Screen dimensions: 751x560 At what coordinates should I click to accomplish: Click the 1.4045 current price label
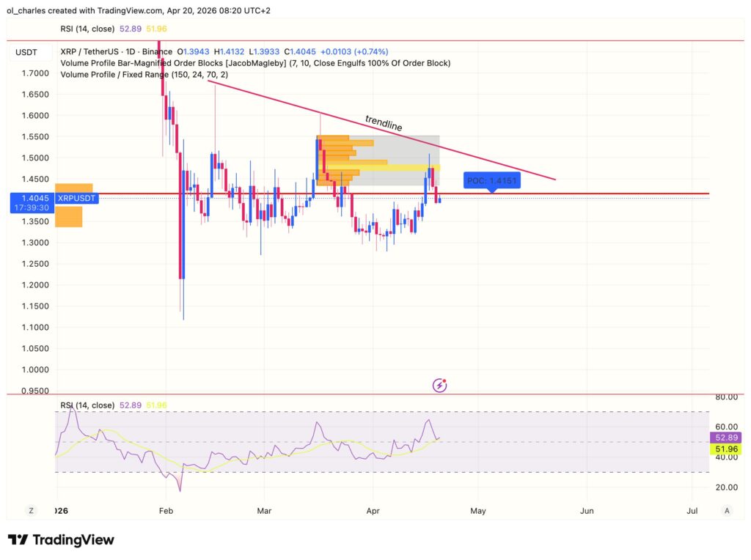pyautogui.click(x=31, y=198)
